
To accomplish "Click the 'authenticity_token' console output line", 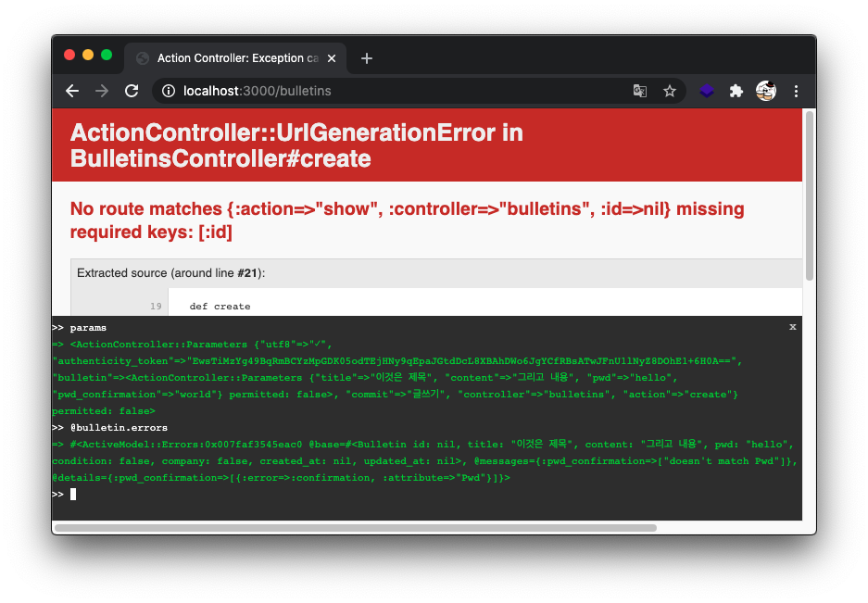I will [396, 361].
